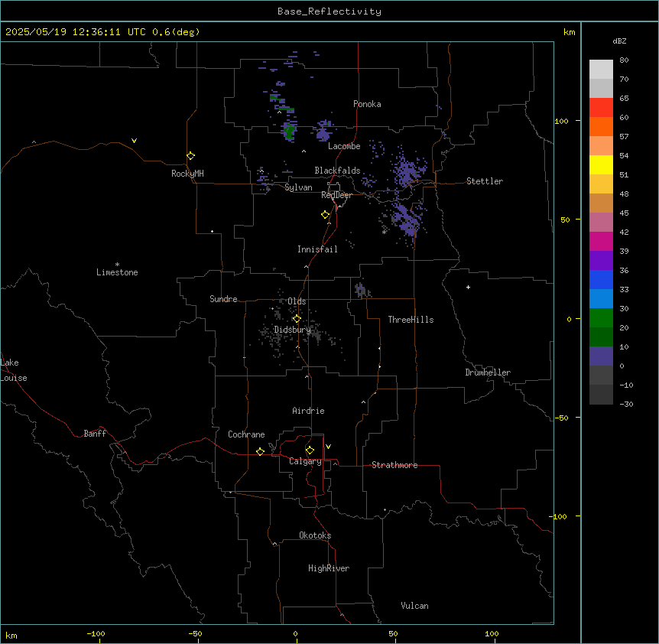Image resolution: width=659 pixels, height=644 pixels.
Task: Click the Banff label
Action: 95,434
